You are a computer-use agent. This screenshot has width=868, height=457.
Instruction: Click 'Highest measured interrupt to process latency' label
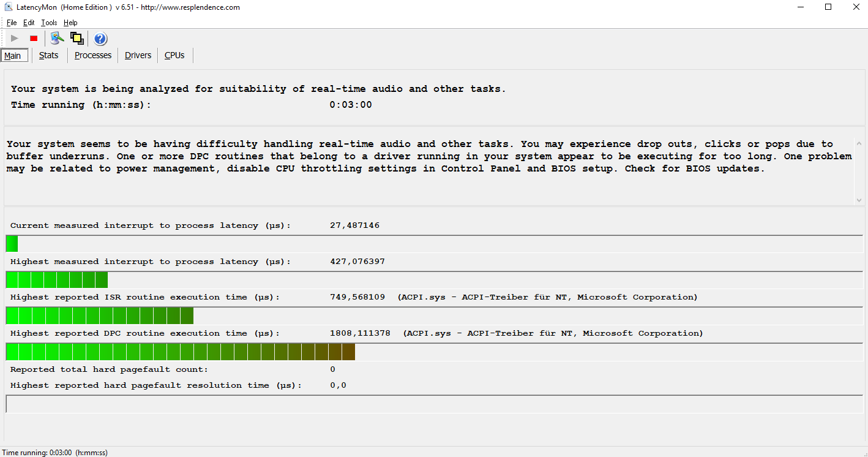click(x=151, y=262)
